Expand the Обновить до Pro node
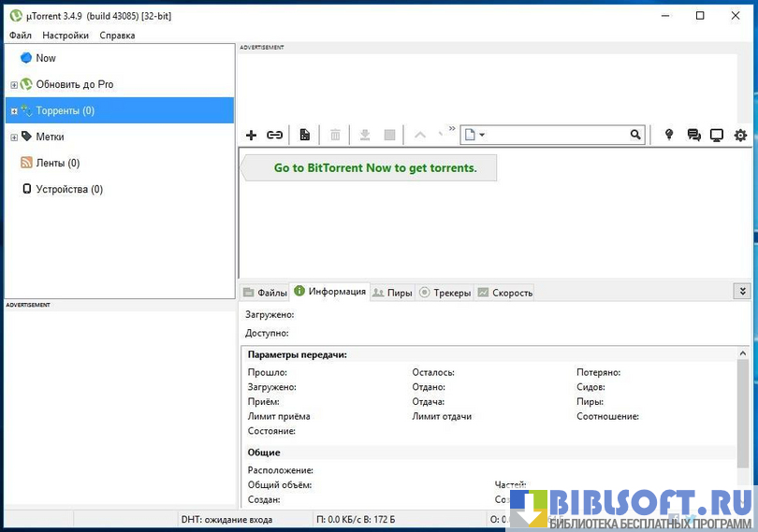Image resolution: width=758 pixels, height=532 pixels. point(14,85)
